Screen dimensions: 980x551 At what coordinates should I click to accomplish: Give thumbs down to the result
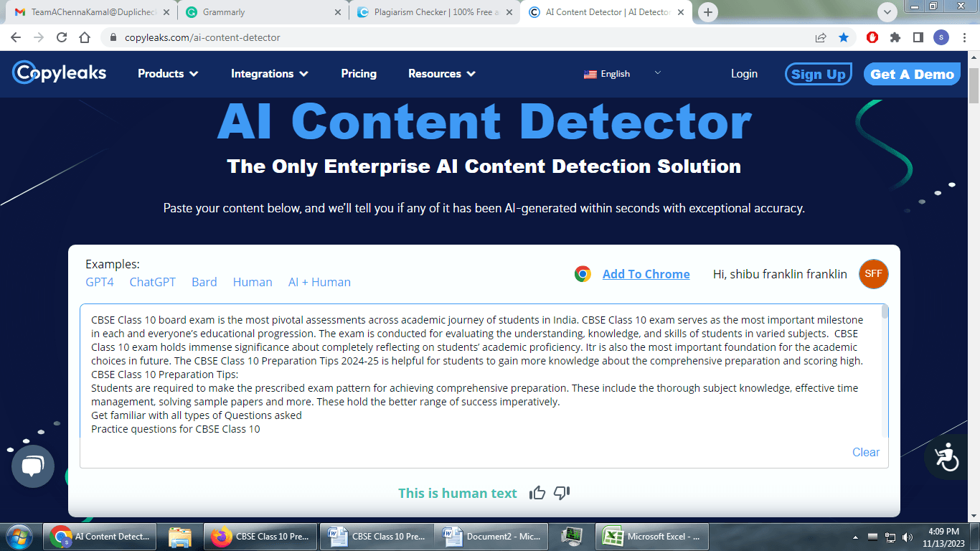click(x=562, y=493)
